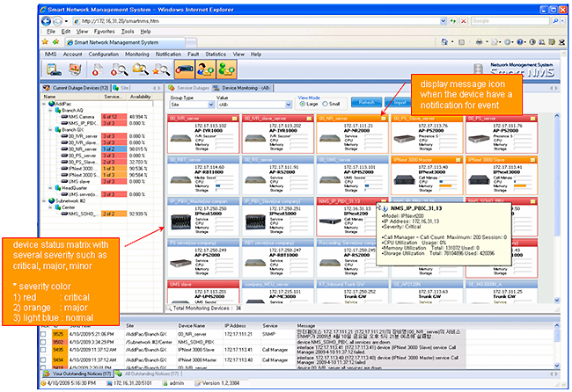572x392 pixels.
Task: Click the blue Refresh button
Action: pos(367,102)
